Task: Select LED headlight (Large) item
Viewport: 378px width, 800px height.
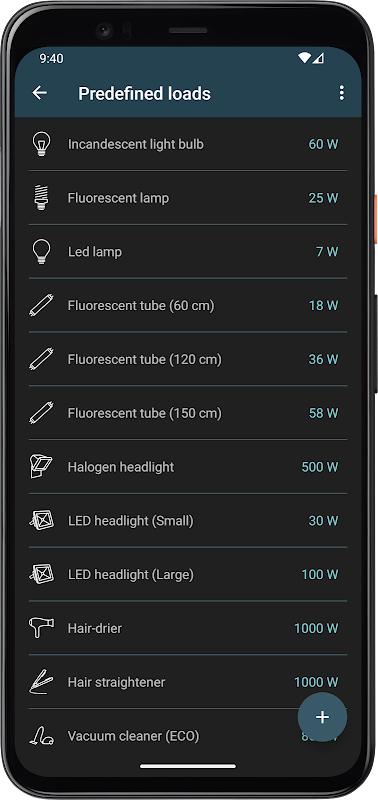Action: click(x=188, y=574)
